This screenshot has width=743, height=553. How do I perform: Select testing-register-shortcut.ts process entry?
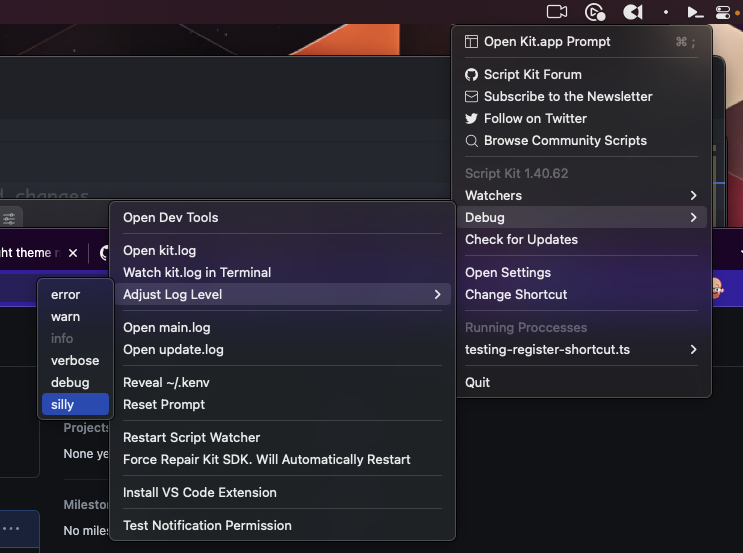[x=581, y=349]
